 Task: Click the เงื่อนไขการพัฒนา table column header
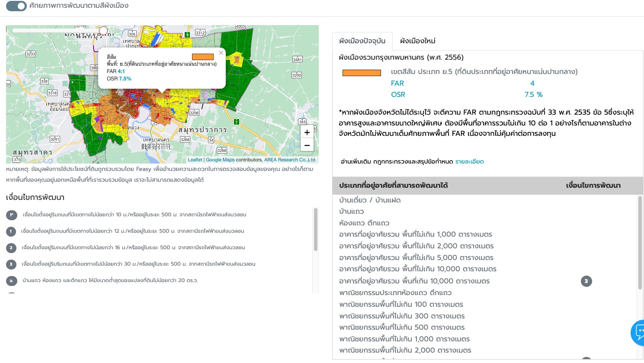click(x=593, y=186)
